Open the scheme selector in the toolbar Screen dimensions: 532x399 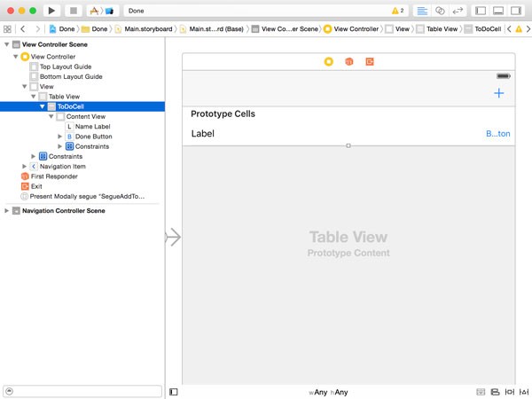tap(103, 11)
